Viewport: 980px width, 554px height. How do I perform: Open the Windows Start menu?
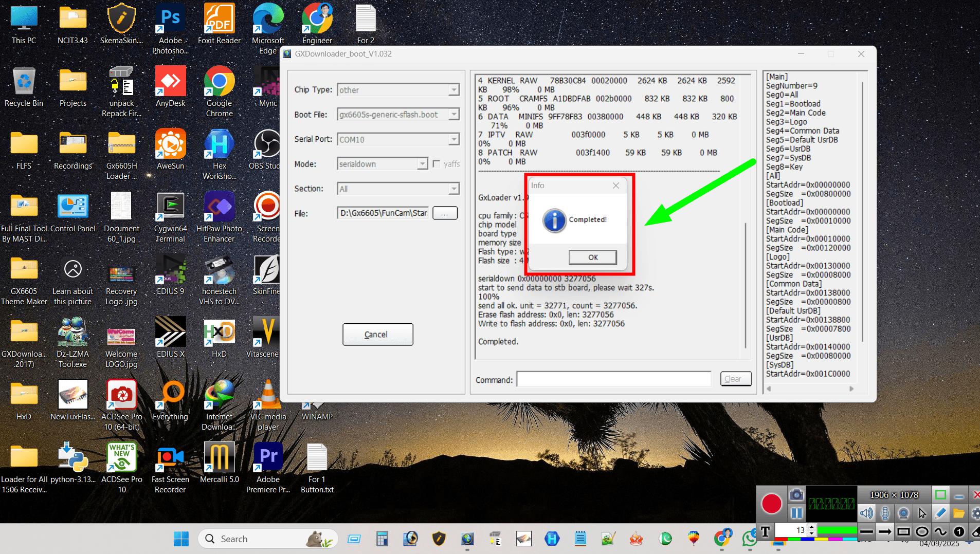coord(181,539)
